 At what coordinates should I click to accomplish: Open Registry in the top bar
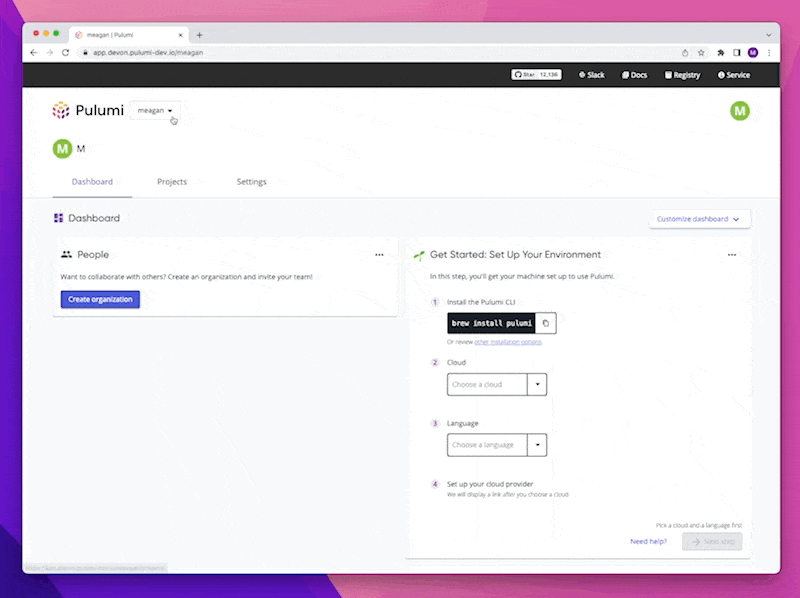point(682,75)
